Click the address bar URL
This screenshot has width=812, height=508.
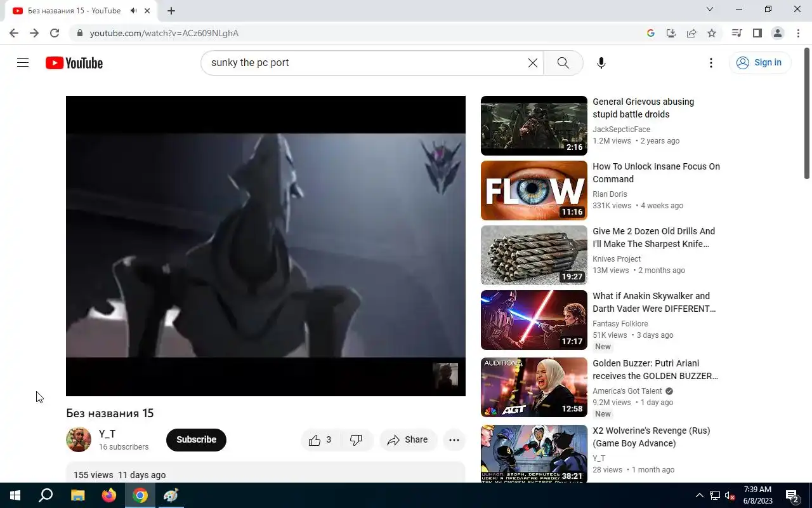[164, 33]
